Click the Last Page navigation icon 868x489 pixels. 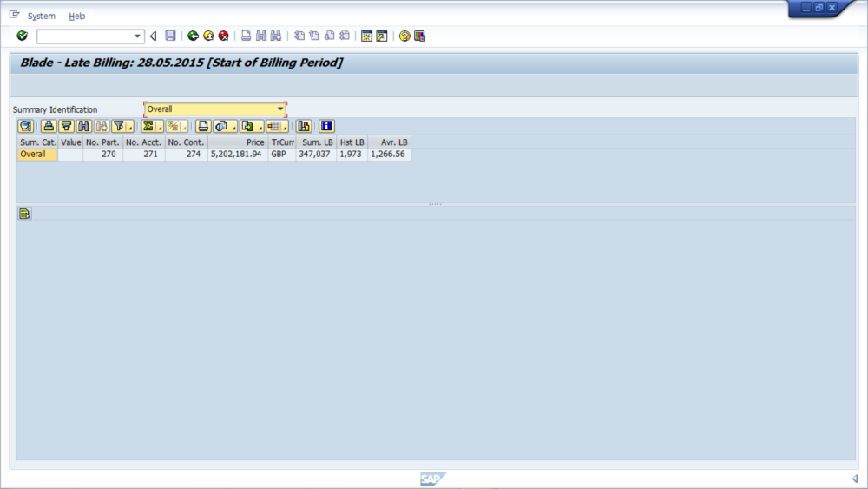click(x=345, y=36)
